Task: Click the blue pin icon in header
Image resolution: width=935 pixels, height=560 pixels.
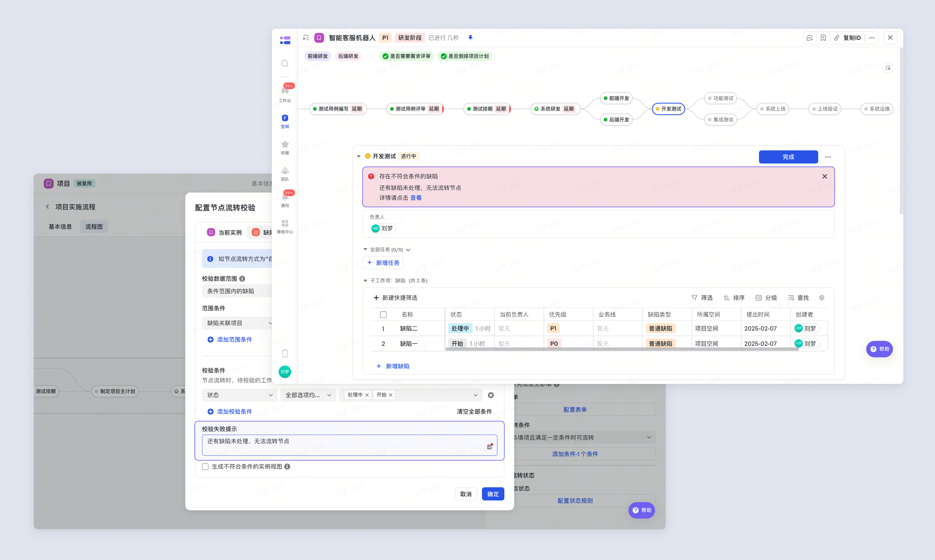Action: coord(470,38)
